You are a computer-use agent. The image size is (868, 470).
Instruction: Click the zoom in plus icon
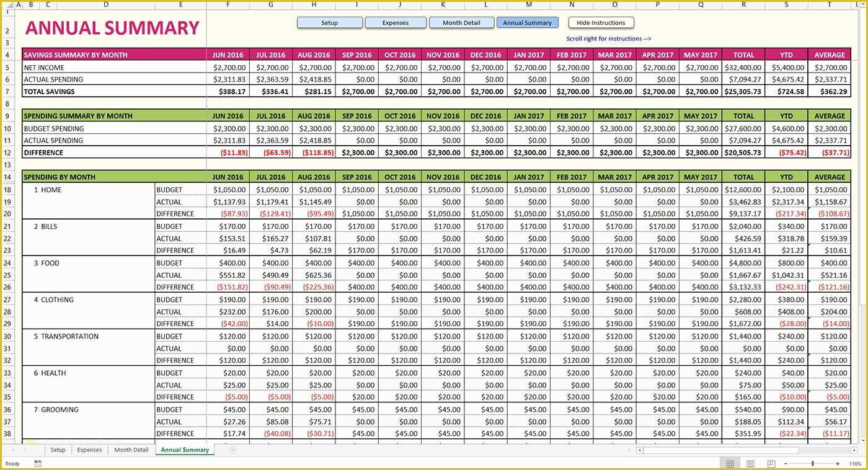[x=838, y=464]
